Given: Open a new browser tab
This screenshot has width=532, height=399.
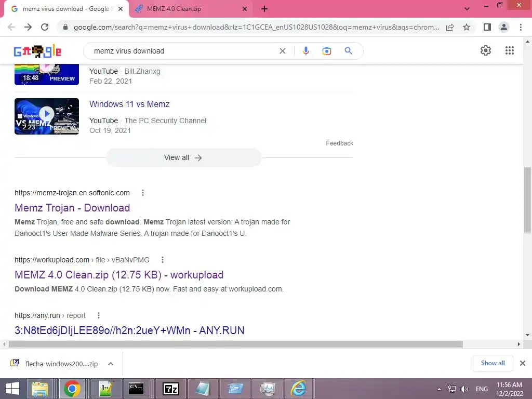Looking at the screenshot, I should pyautogui.click(x=264, y=9).
